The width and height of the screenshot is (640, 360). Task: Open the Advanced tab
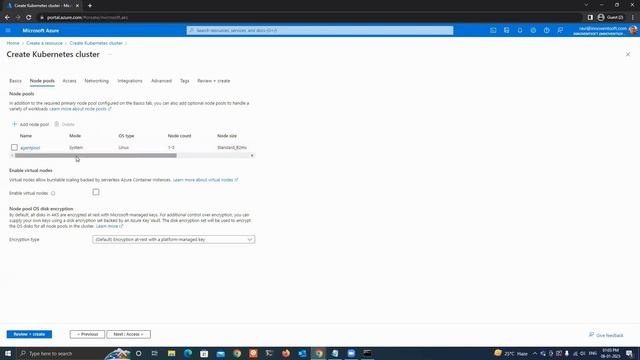coord(161,81)
